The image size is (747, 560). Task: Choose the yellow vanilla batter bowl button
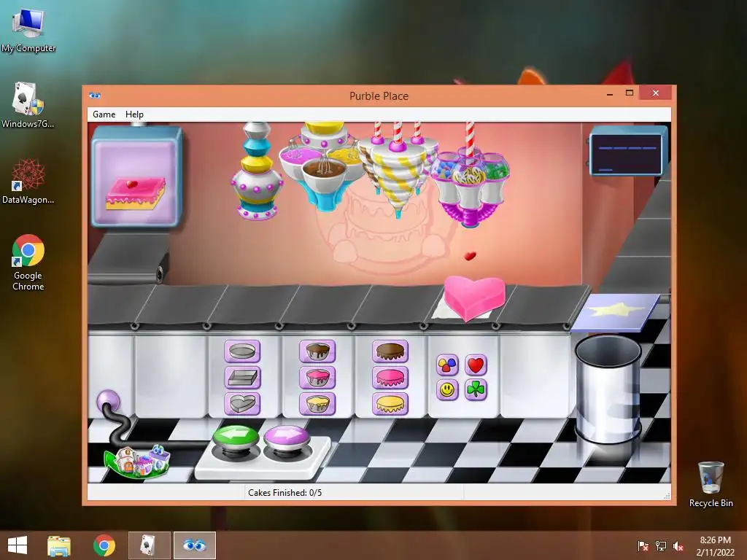click(x=317, y=404)
